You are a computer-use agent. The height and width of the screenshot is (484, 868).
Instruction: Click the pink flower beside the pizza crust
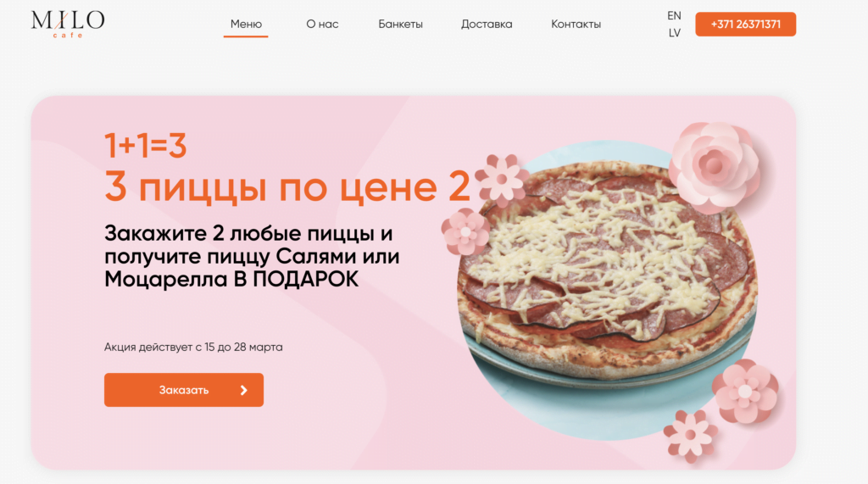465,231
